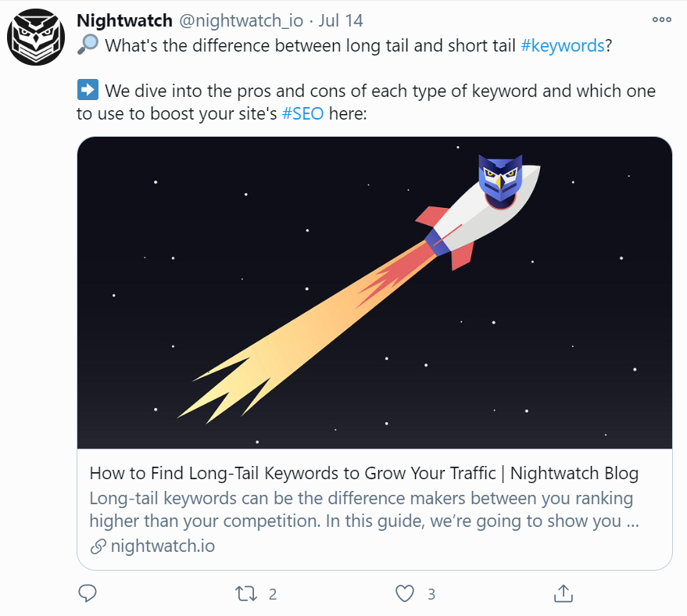Open the tweet's more options menu

click(x=661, y=20)
